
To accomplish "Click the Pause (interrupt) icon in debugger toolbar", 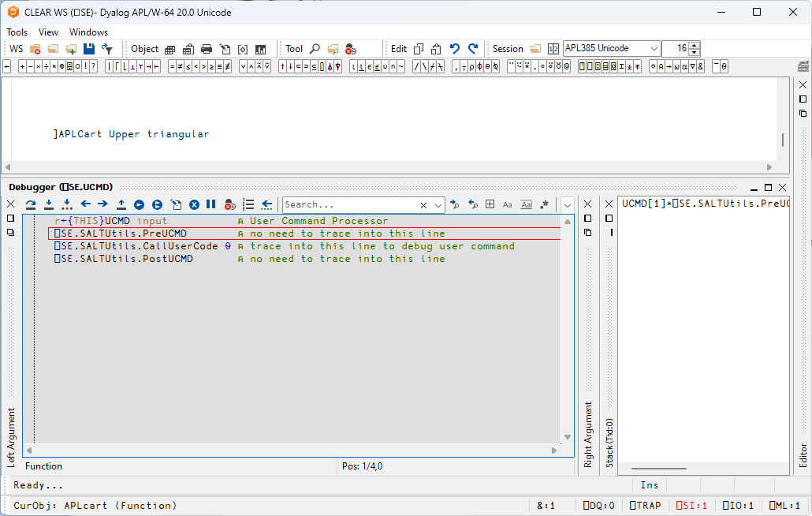I will point(210,204).
